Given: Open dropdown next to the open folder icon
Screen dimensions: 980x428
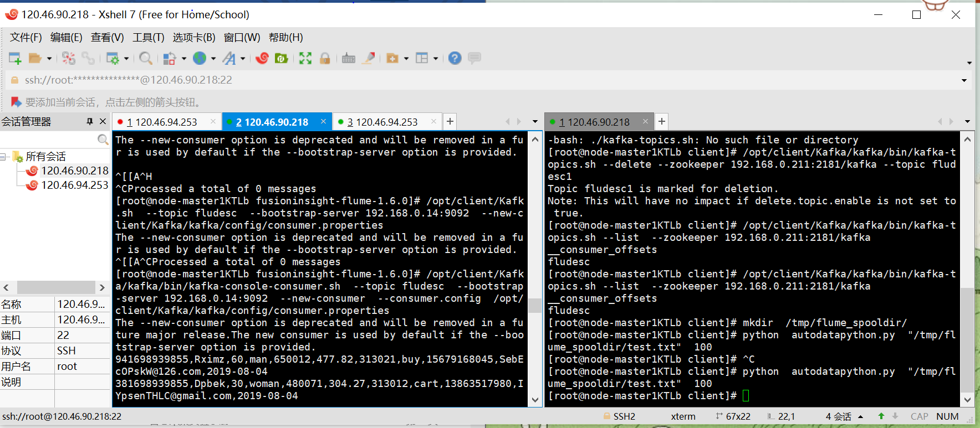Looking at the screenshot, I should [x=49, y=59].
